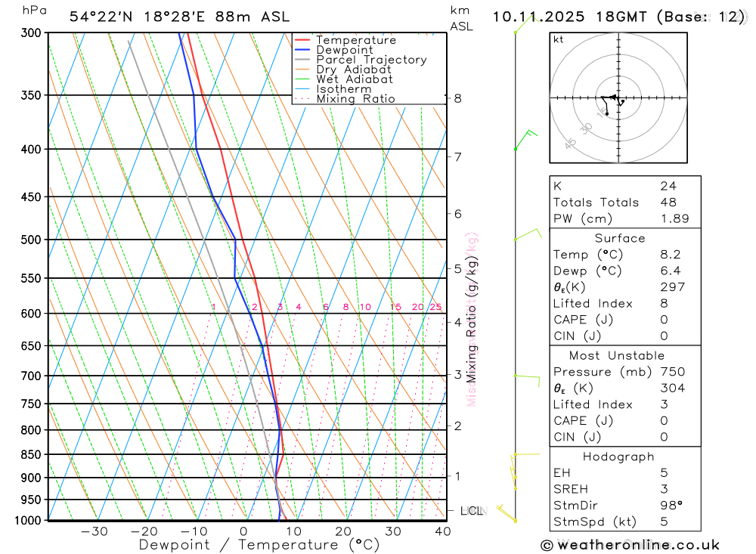Image resolution: width=756 pixels, height=554 pixels.
Task: Click the Most Unstable section heading
Action: click(617, 356)
